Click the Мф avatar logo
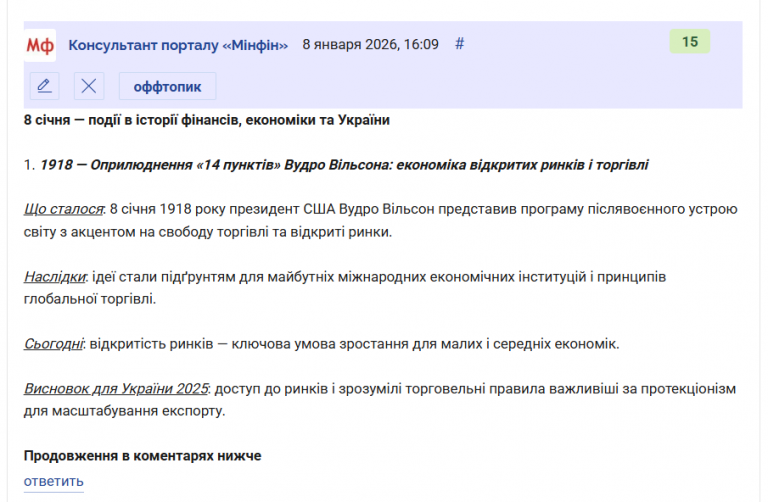768x502 pixels. pos(40,45)
